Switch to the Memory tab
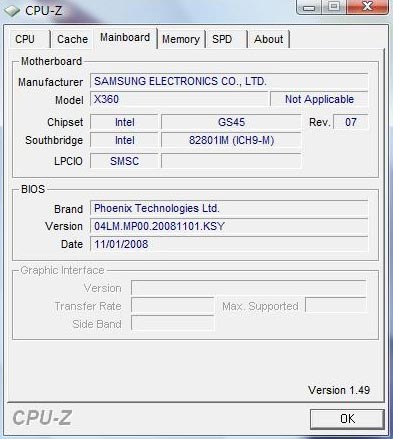The width and height of the screenshot is (393, 439). (x=181, y=39)
